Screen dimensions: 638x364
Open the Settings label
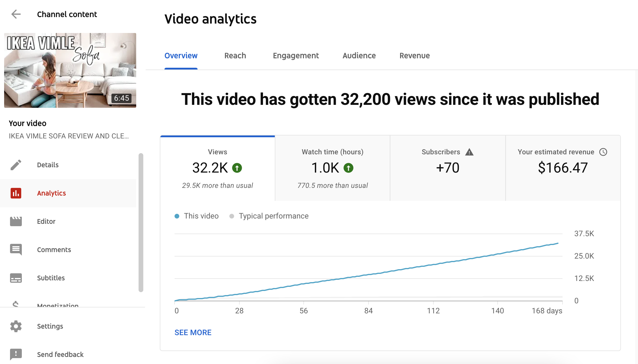coord(50,326)
